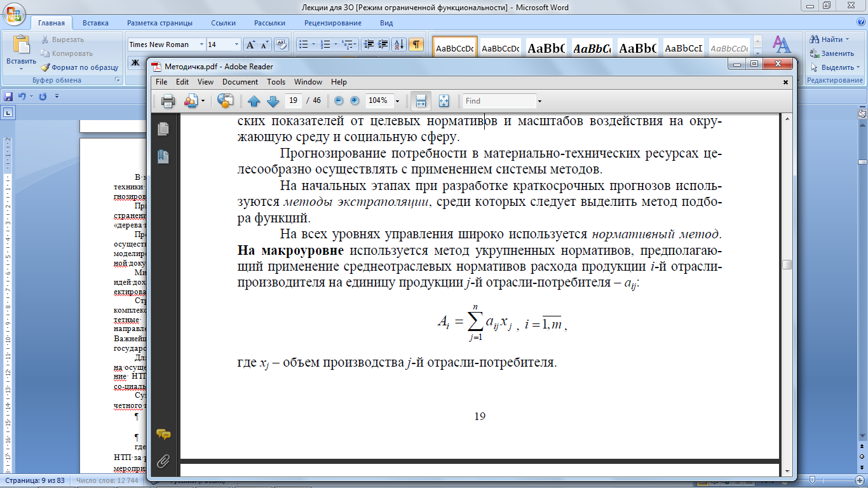Go to next page with down arrow
The image size is (868, 488).
click(273, 101)
